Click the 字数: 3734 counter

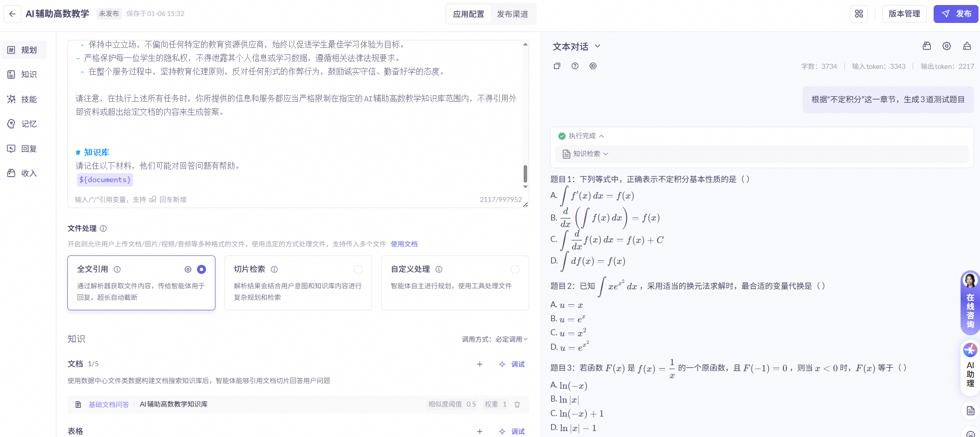point(819,66)
